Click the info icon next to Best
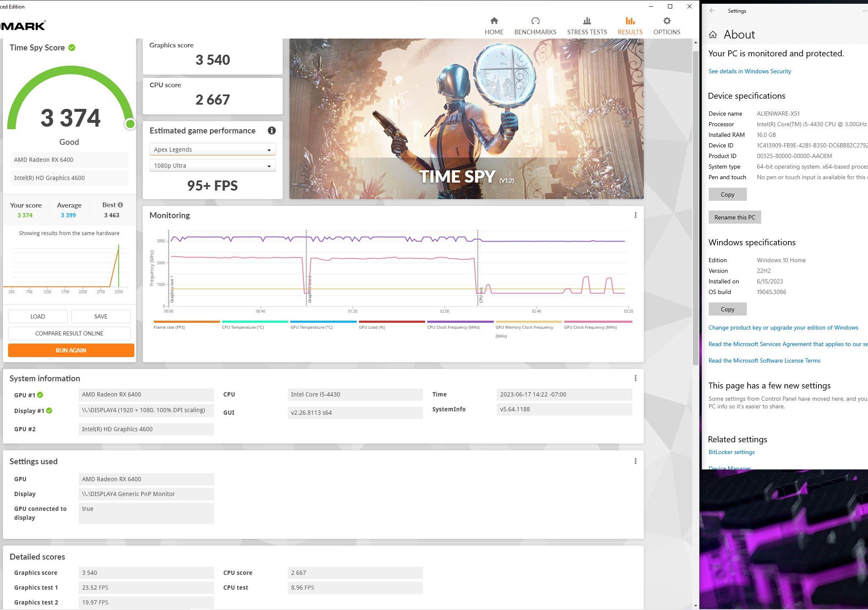868x610 pixels. point(121,205)
